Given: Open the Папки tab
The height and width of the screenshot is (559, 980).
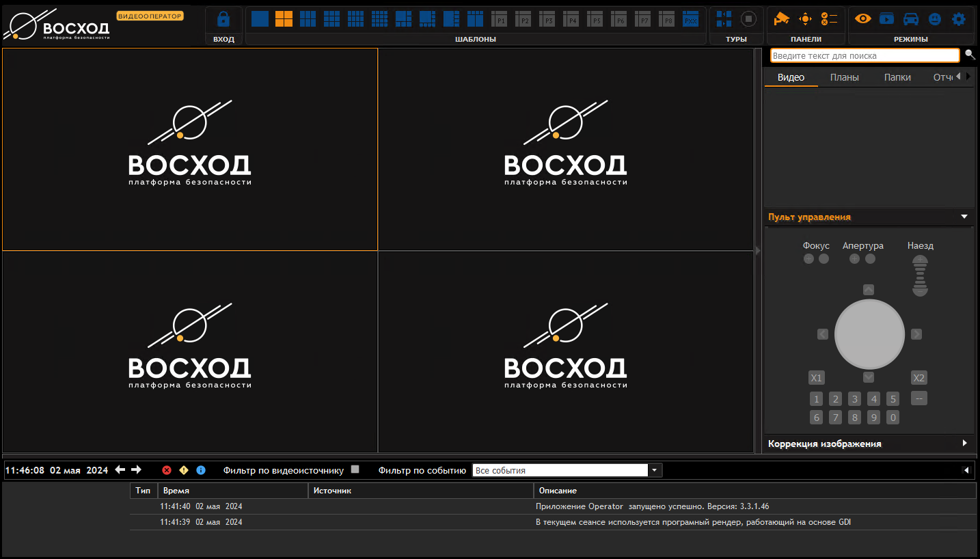Looking at the screenshot, I should 897,77.
